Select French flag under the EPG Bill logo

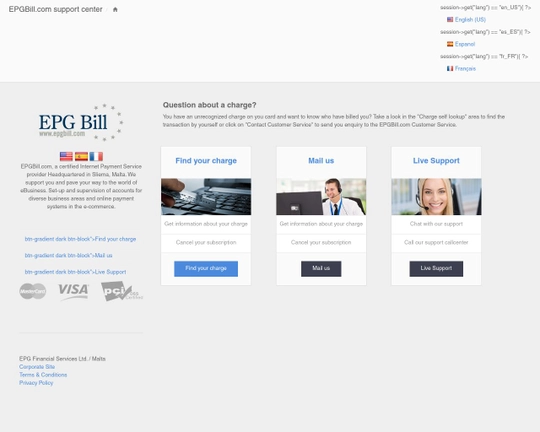click(x=96, y=156)
